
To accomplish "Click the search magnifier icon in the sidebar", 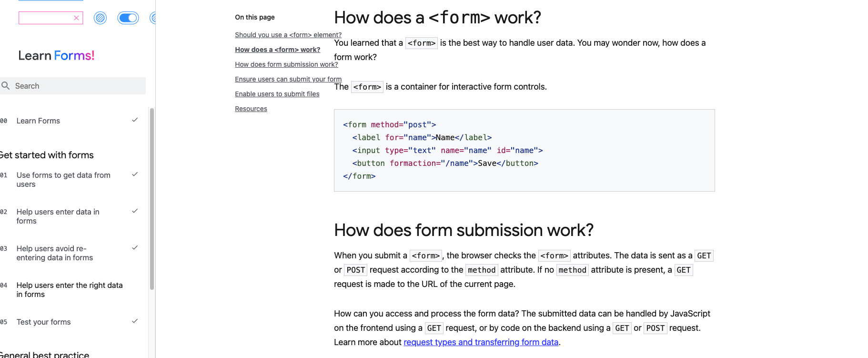I will (6, 86).
